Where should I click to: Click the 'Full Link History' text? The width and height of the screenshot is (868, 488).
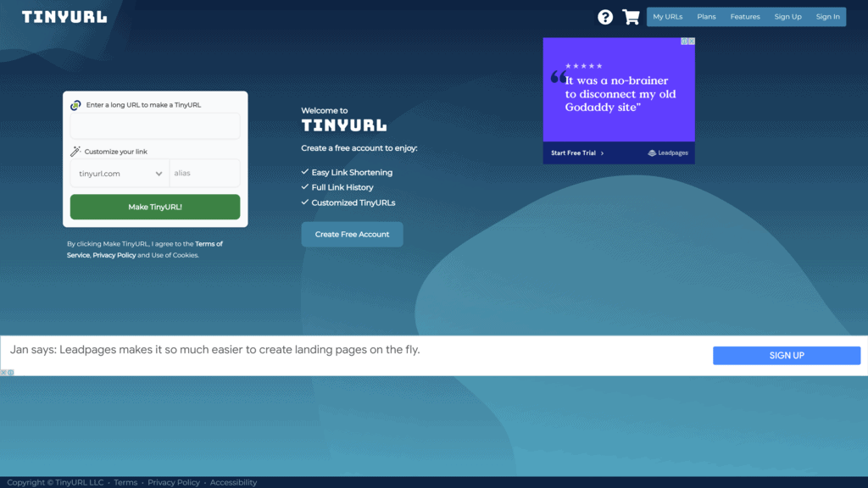click(342, 187)
